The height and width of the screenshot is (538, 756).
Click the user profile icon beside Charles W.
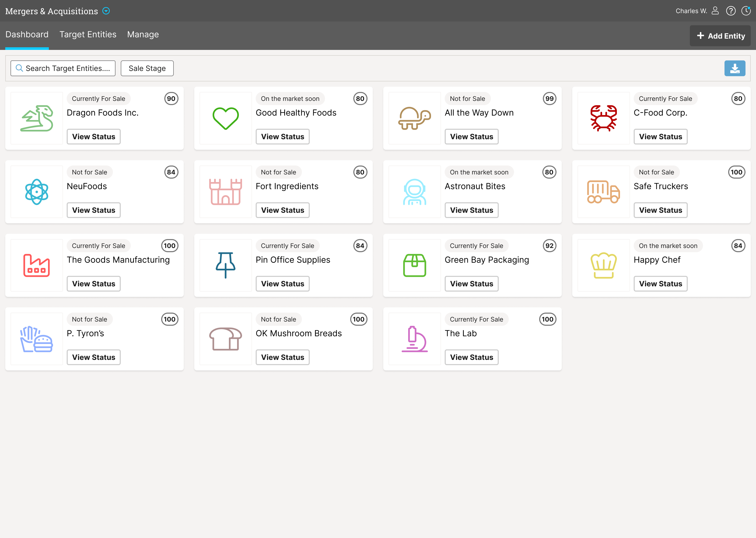point(716,11)
